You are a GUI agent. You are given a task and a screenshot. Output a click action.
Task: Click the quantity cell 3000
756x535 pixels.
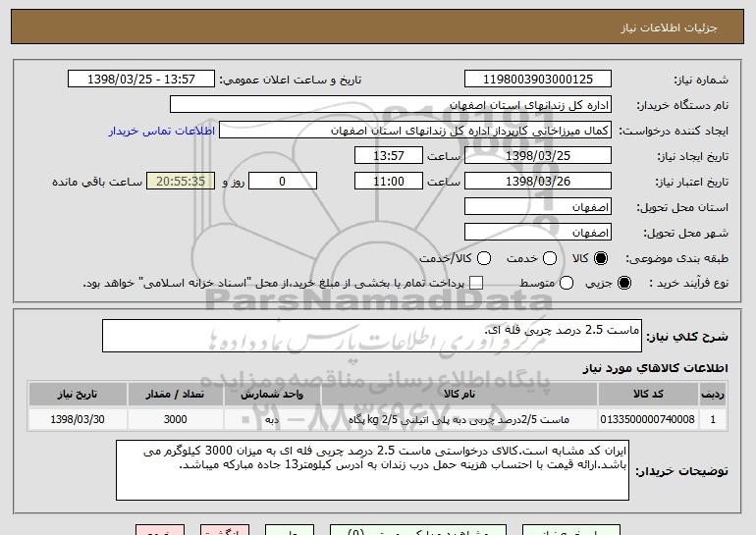pos(175,419)
